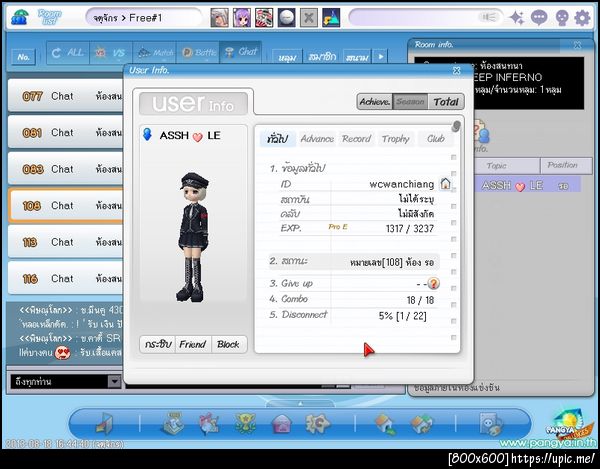Click the Topic column header in Room info
This screenshot has height=469, width=600.
pos(507,166)
